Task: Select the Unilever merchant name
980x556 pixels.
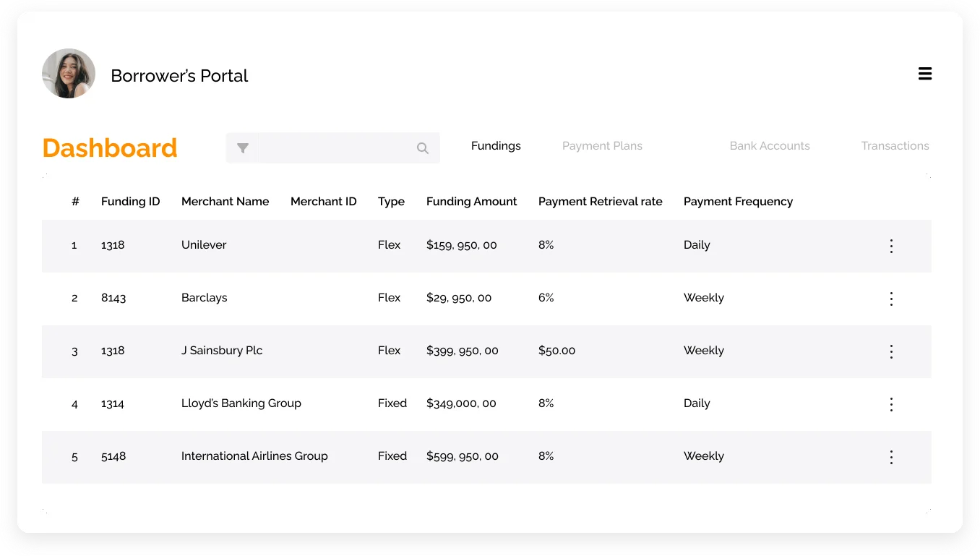Action: click(x=204, y=245)
